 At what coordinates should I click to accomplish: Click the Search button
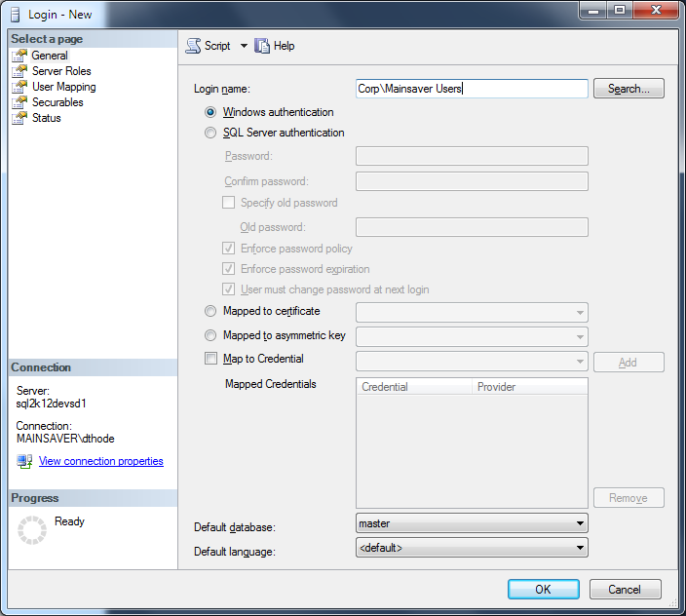point(629,89)
